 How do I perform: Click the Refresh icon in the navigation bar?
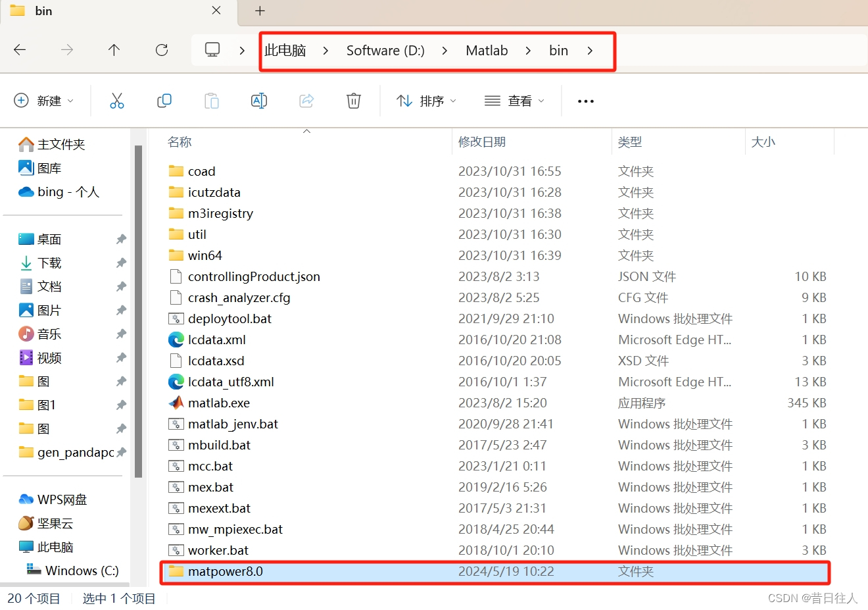coord(161,49)
